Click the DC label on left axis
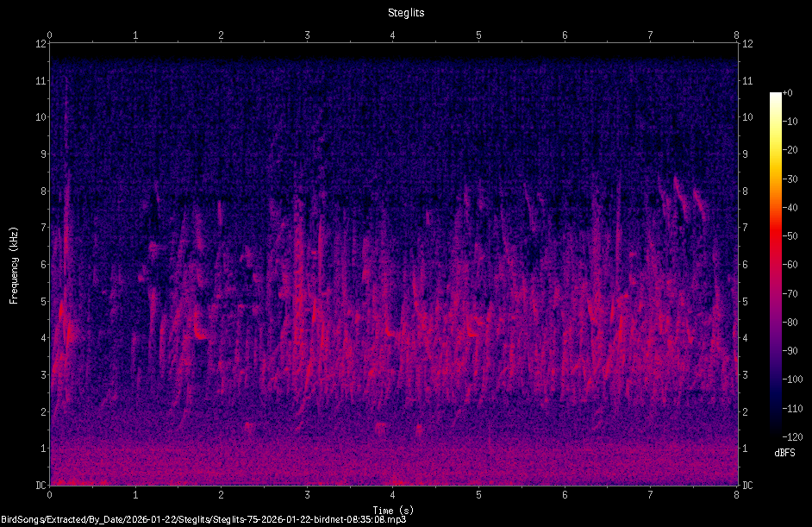 click(x=41, y=486)
